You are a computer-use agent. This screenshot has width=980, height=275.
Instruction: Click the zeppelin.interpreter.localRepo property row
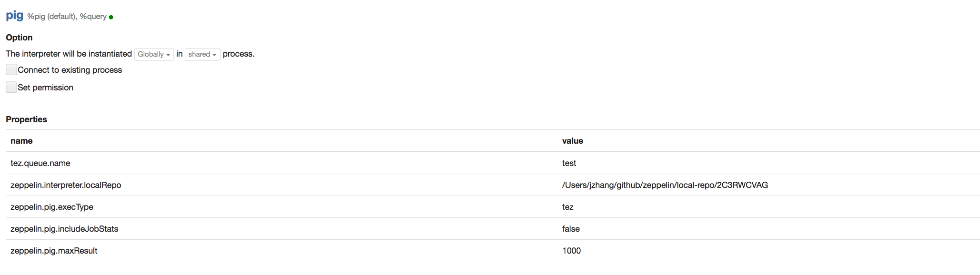click(66, 185)
